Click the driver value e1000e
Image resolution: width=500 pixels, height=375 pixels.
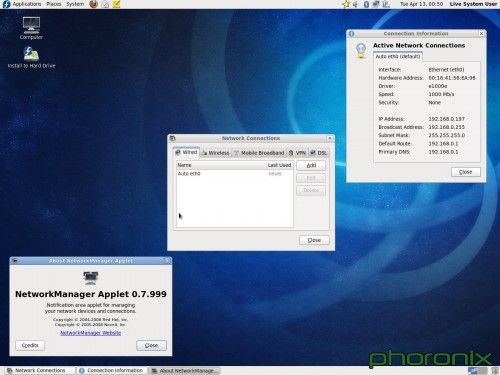[438, 86]
